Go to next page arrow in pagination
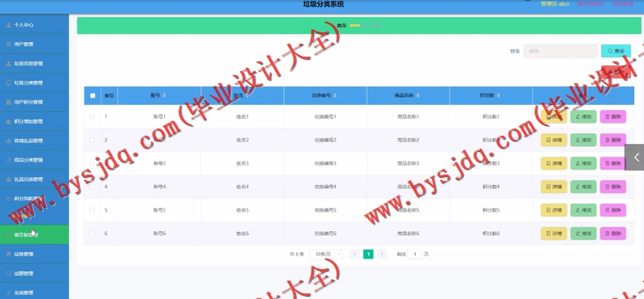644x299 pixels. pyautogui.click(x=382, y=255)
